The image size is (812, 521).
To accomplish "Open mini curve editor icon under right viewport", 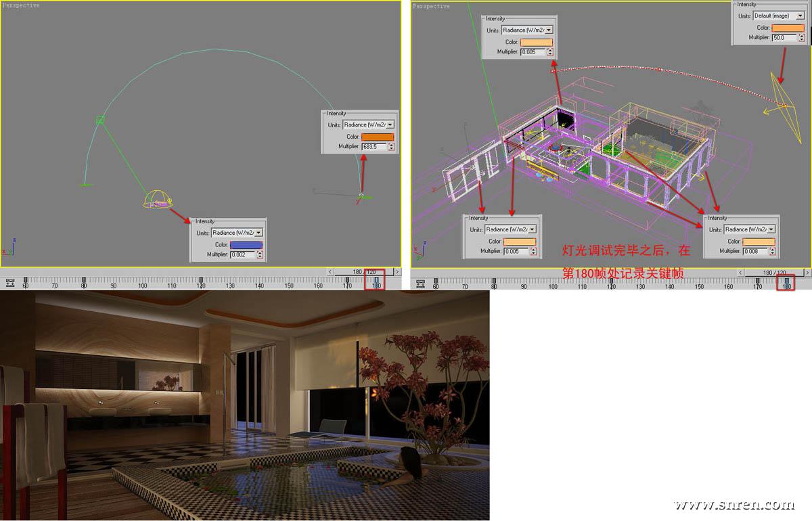I will [421, 283].
